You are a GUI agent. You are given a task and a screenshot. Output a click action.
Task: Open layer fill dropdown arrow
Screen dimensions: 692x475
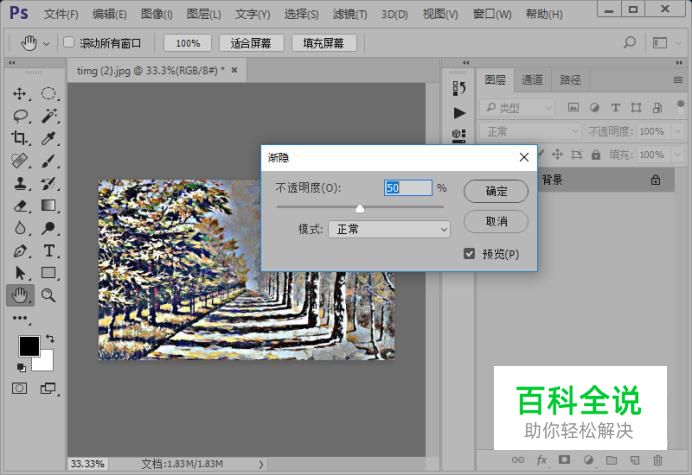tap(677, 155)
